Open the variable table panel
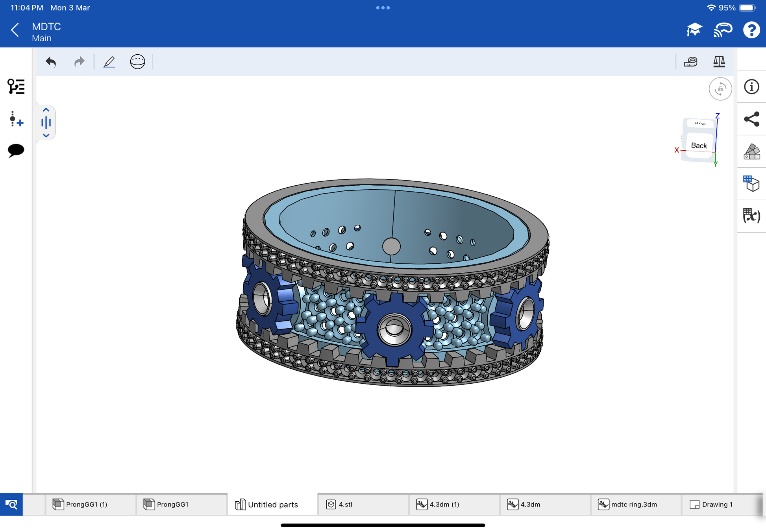The height and width of the screenshot is (532, 766). pos(751,216)
